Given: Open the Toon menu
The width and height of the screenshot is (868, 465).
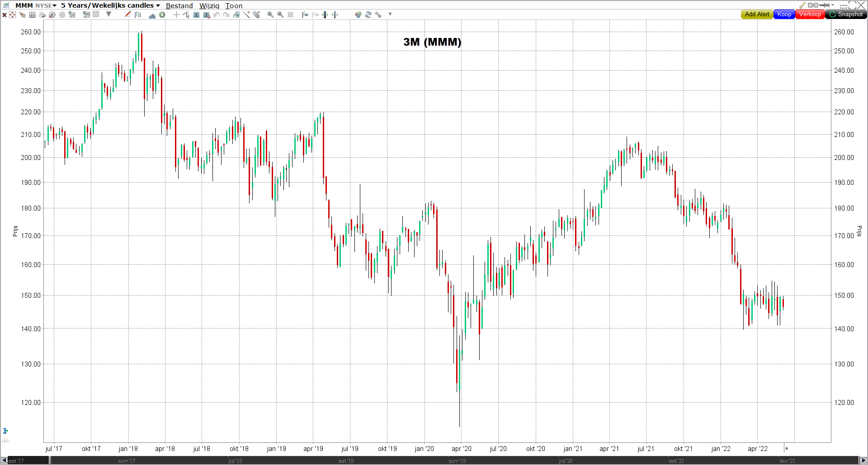Looking at the screenshot, I should (x=234, y=5).
